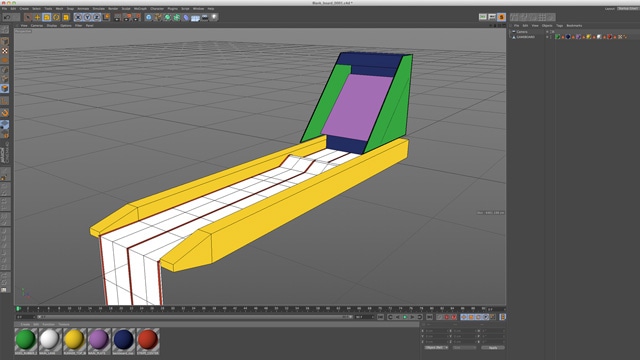Open the Window menu
The image size is (640, 360).
[x=198, y=9]
